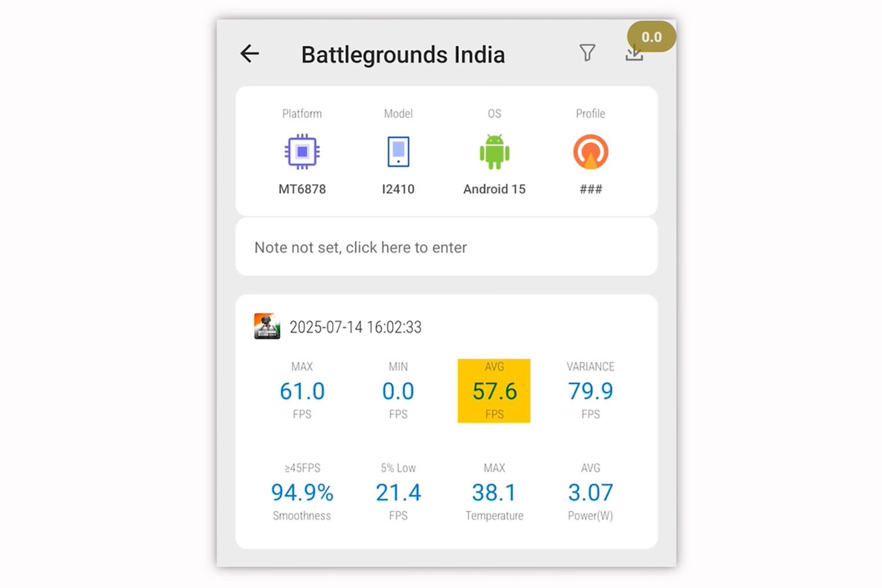Click the 'I2410' model label
This screenshot has width=882, height=588.
[x=398, y=189]
